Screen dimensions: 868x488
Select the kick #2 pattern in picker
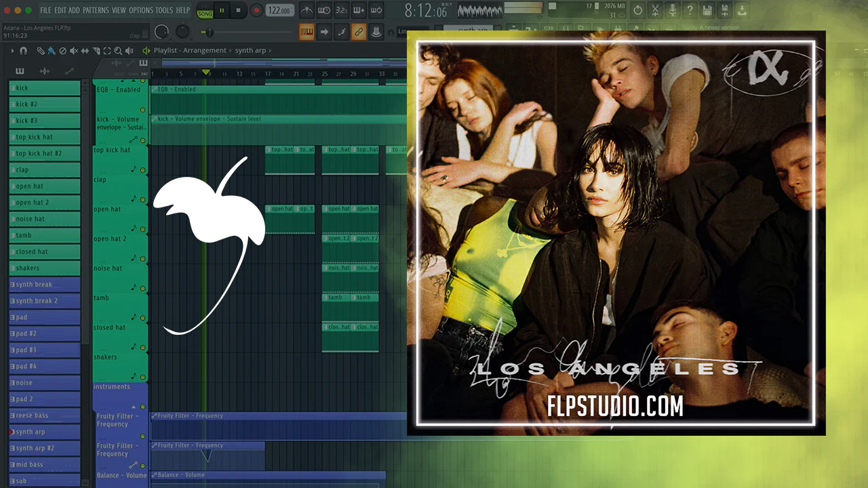[x=45, y=104]
